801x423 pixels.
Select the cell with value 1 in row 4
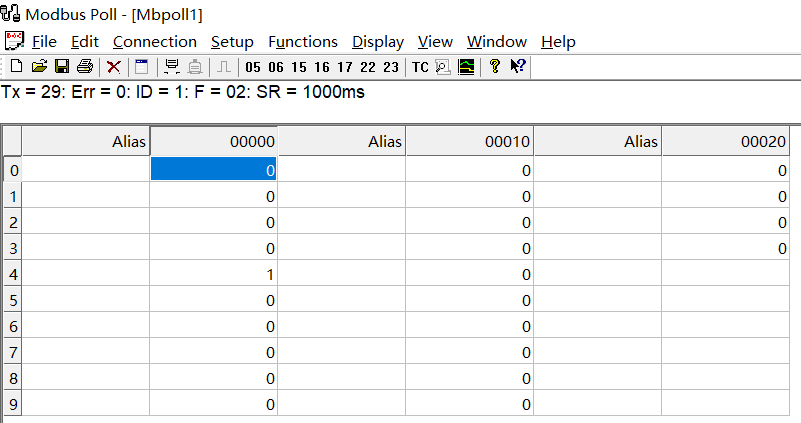(x=214, y=274)
